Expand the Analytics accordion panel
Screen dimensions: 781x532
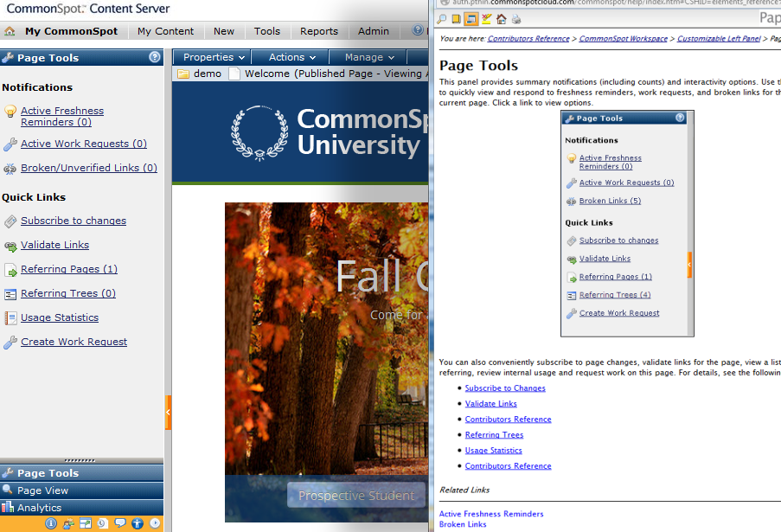81,508
